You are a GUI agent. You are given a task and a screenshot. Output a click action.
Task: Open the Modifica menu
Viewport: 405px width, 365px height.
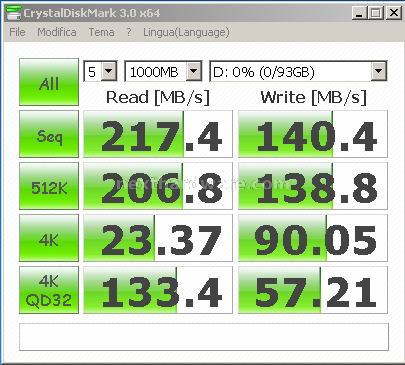(57, 32)
